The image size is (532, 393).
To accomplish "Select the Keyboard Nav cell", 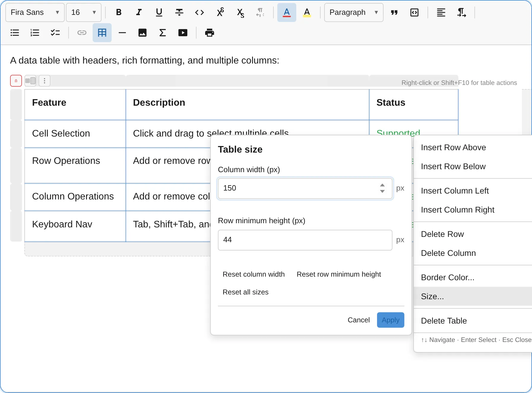I will point(75,226).
